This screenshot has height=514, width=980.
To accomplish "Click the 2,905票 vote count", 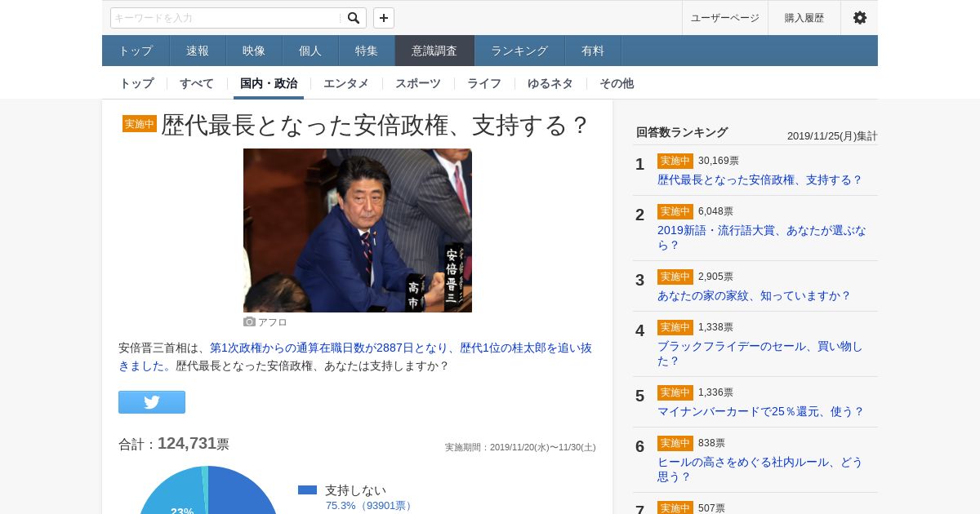I will point(715,277).
